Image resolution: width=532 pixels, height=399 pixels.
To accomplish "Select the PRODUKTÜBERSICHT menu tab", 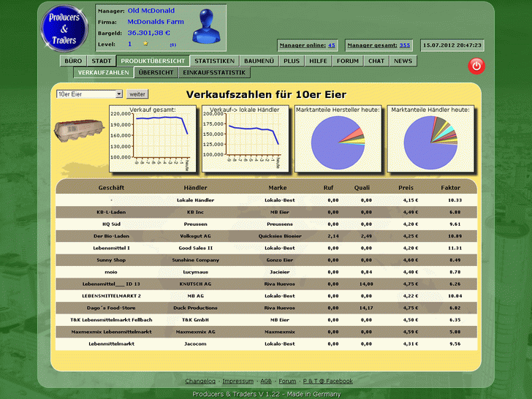I will 153,61.
